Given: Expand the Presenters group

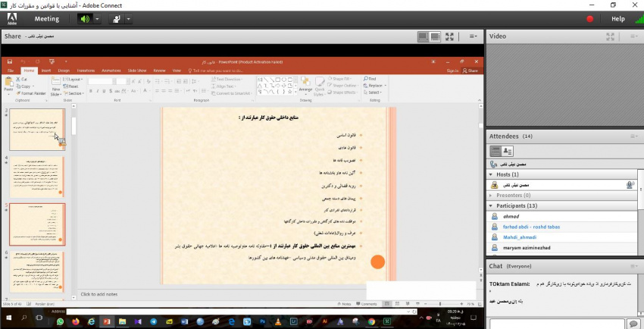Looking at the screenshot, I should tap(491, 195).
